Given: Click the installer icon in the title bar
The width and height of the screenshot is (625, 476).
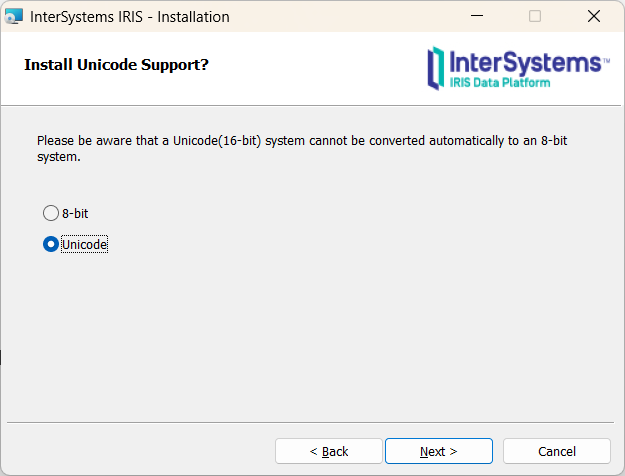Looking at the screenshot, I should tap(14, 16).
